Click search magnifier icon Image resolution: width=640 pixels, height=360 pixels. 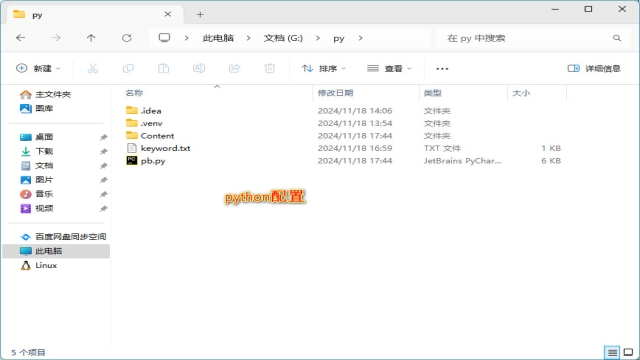[617, 38]
